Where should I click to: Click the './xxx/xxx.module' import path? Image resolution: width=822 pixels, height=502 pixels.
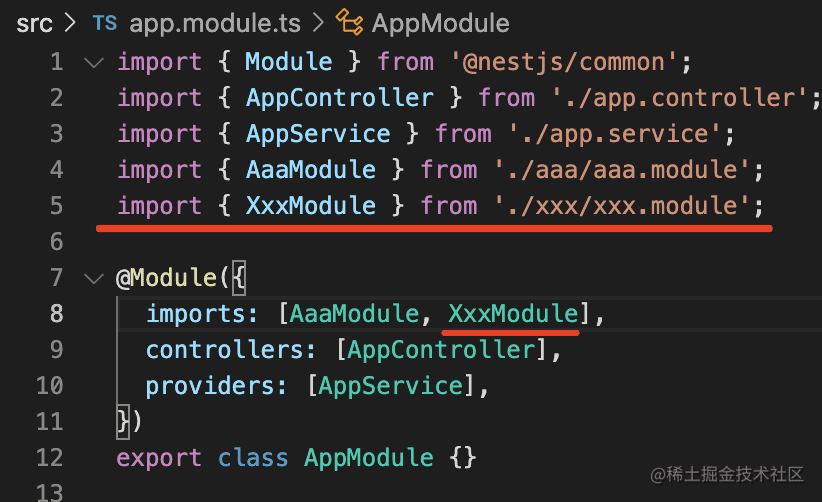click(x=622, y=206)
